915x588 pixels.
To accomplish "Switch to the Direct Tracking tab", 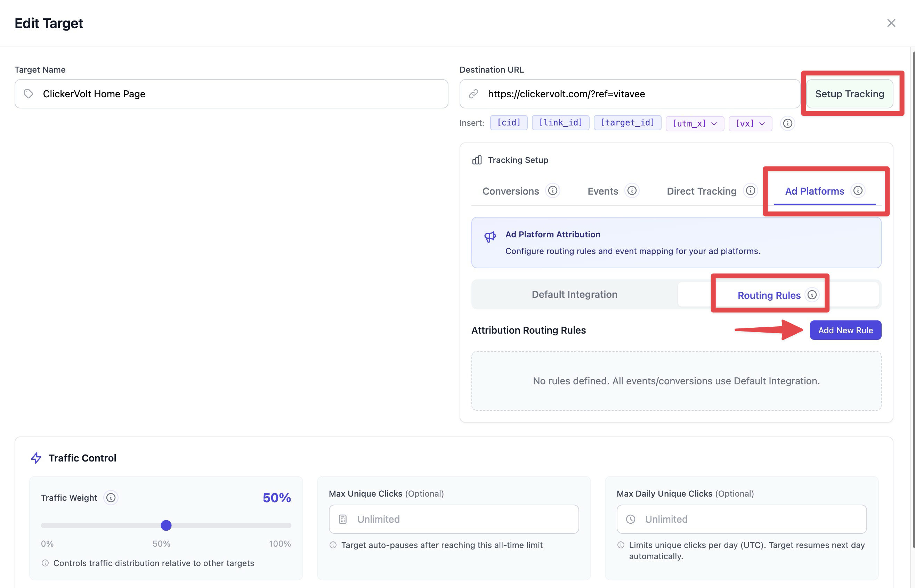I will pyautogui.click(x=702, y=191).
